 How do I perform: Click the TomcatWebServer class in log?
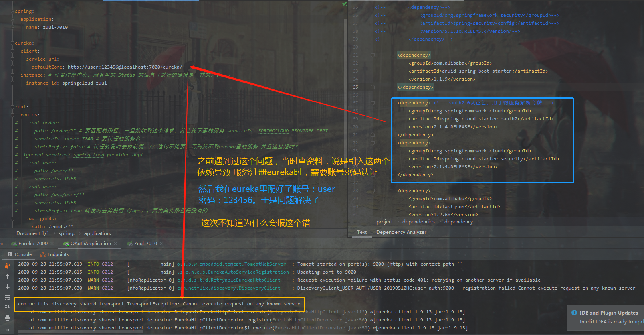[232, 264]
